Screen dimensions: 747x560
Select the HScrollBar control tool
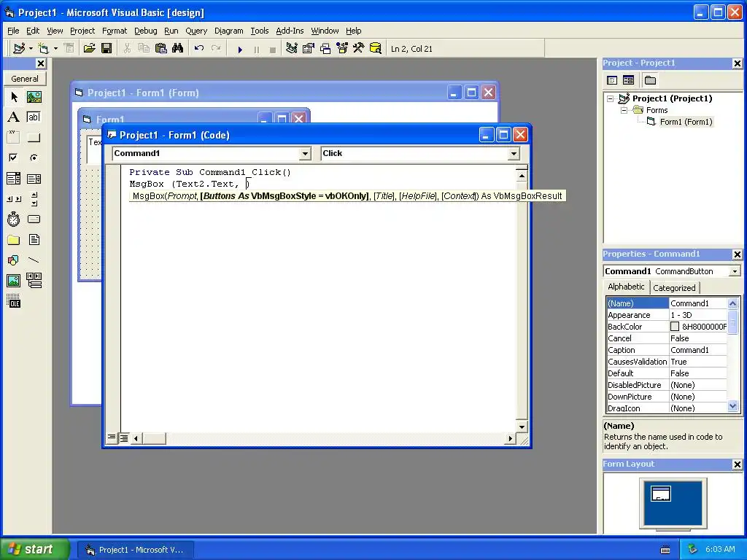click(14, 199)
